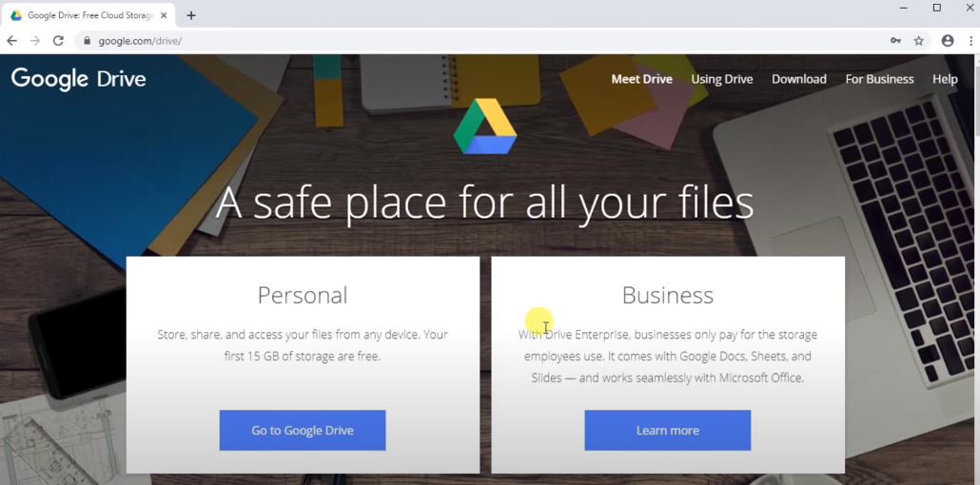Click the page vertical scrollbar
This screenshot has width=980, height=485.
(x=976, y=269)
